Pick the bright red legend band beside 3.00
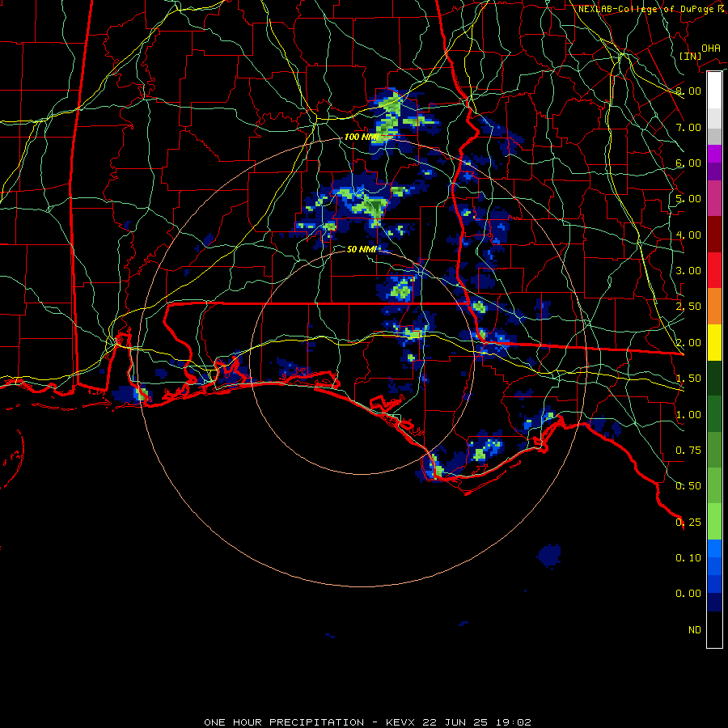Image resolution: width=728 pixels, height=728 pixels. [x=714, y=270]
